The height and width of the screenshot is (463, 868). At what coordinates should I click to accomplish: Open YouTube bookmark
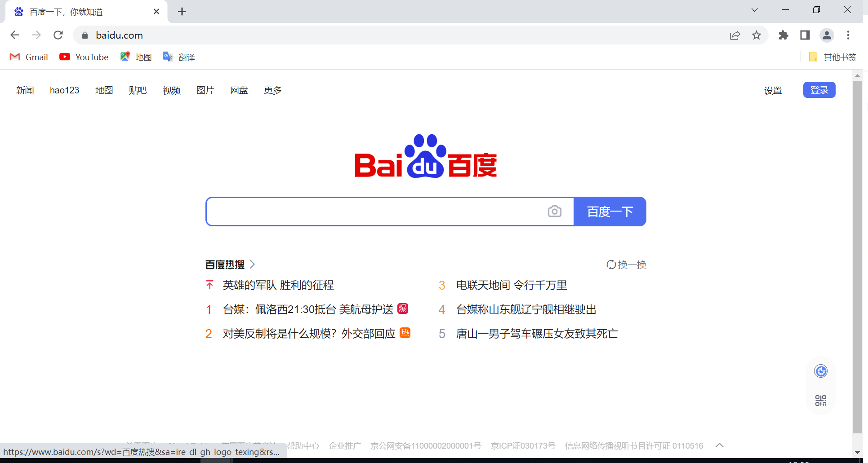84,57
